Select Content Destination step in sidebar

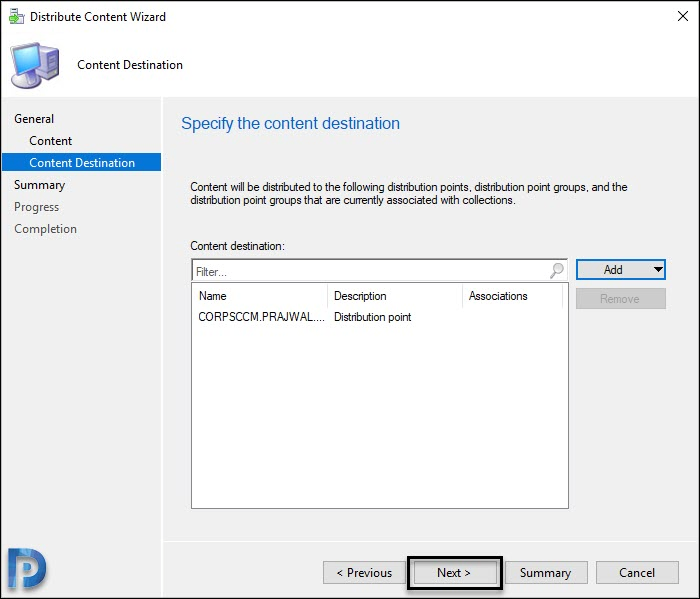click(x=82, y=162)
